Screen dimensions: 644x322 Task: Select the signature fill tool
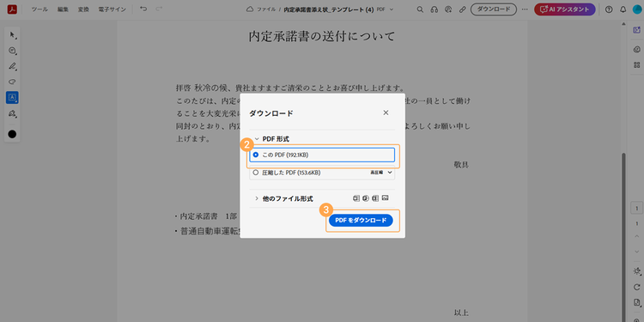coord(12,113)
